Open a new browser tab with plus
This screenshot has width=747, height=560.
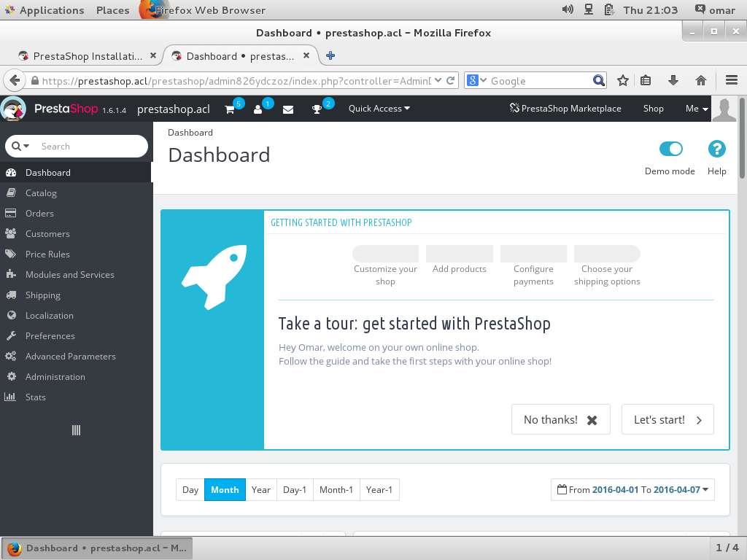pyautogui.click(x=330, y=55)
